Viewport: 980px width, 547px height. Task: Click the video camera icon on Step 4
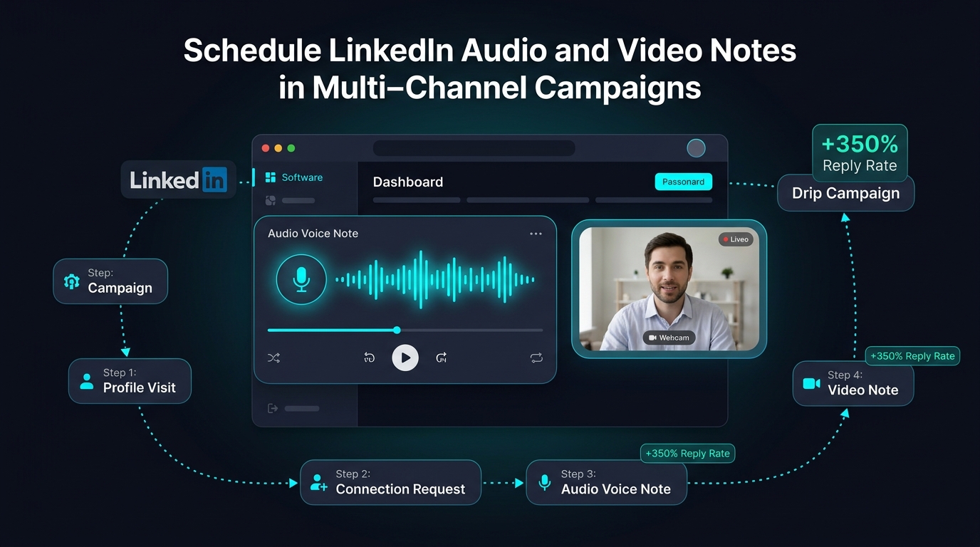(811, 383)
